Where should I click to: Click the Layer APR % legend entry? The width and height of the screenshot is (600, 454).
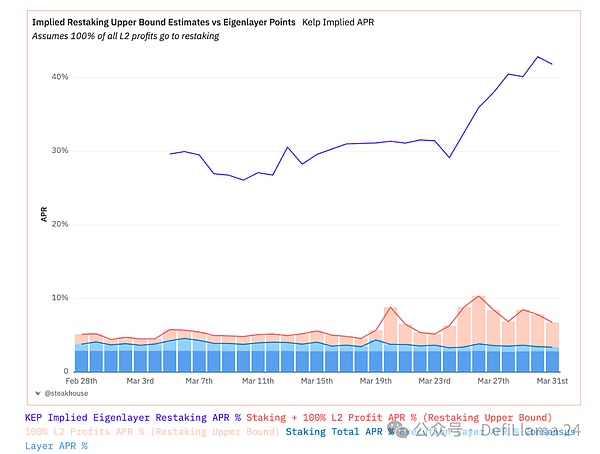pos(55,446)
